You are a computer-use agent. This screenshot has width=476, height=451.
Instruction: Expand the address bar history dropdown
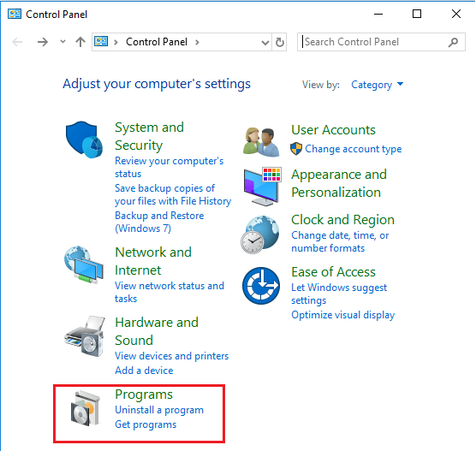[265, 43]
